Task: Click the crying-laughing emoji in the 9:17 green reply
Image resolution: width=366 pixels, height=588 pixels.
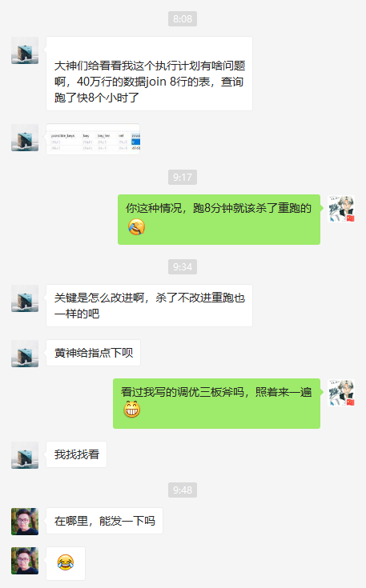Action: pyautogui.click(x=136, y=227)
